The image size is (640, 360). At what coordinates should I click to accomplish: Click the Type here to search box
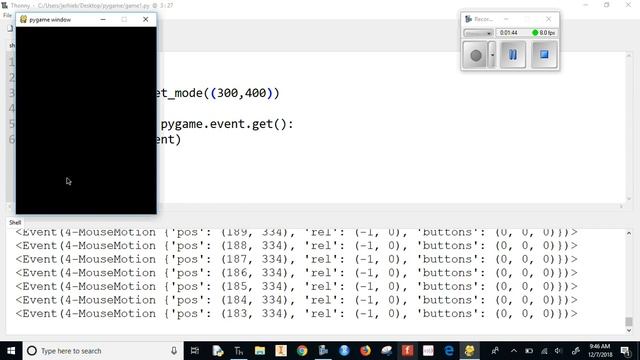[x=103, y=351]
